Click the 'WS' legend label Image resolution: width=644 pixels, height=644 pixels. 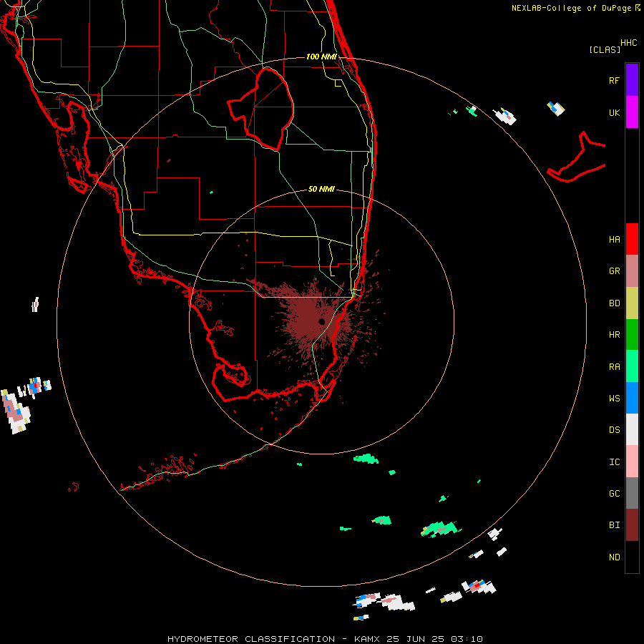point(614,399)
